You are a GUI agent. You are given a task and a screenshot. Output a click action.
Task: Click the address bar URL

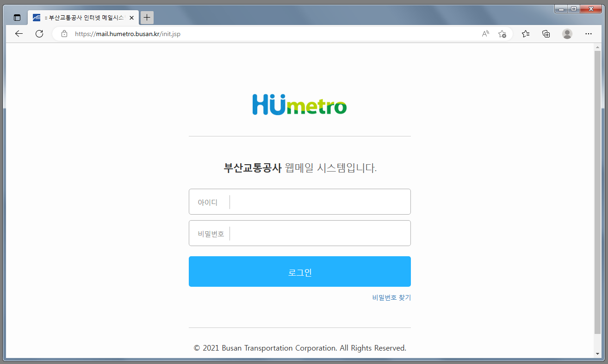click(128, 34)
